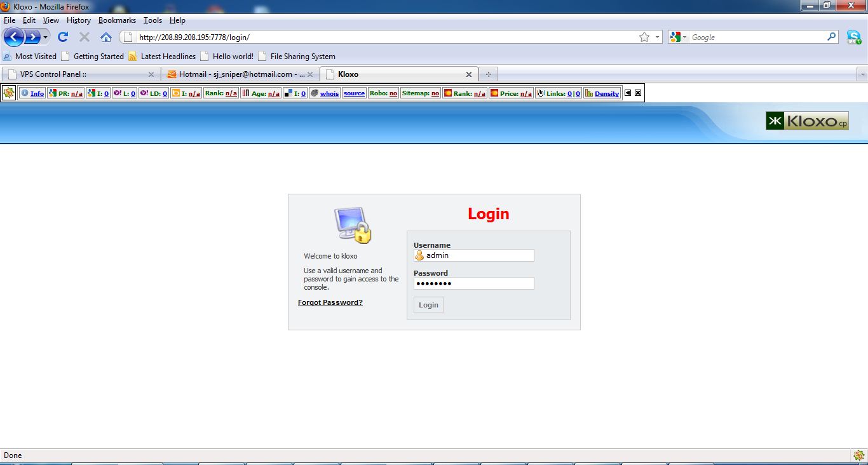Switch to the Hotmail tab
The width and height of the screenshot is (868, 465).
tap(240, 74)
